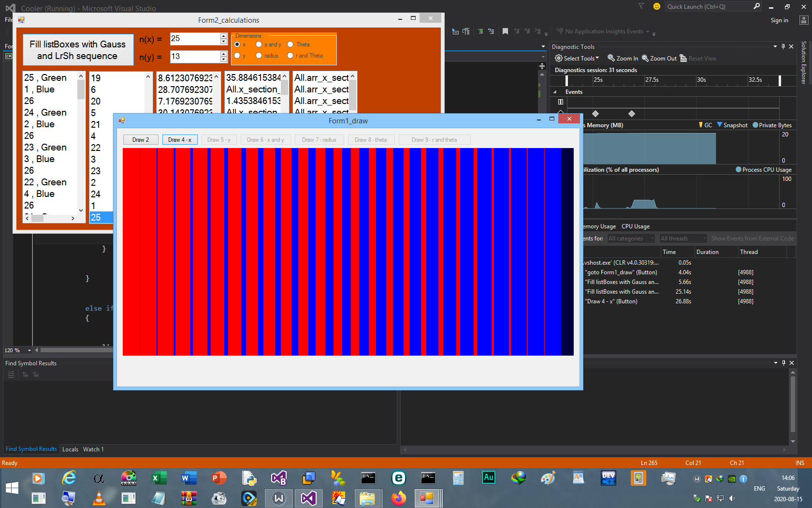Click the timeline selection left handle
The height and width of the screenshot is (508, 812).
(566, 81)
